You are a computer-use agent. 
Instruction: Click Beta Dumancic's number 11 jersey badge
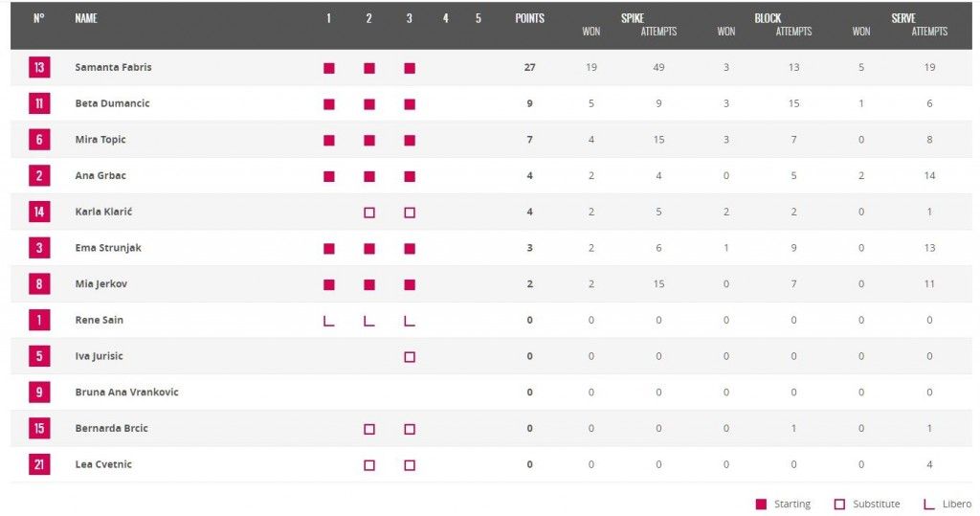(x=39, y=103)
